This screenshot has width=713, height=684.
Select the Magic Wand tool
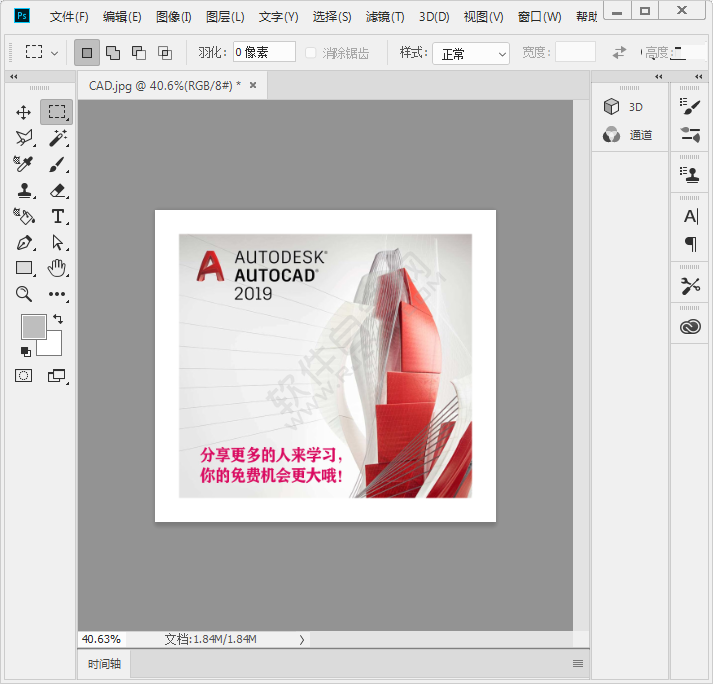tap(57, 138)
